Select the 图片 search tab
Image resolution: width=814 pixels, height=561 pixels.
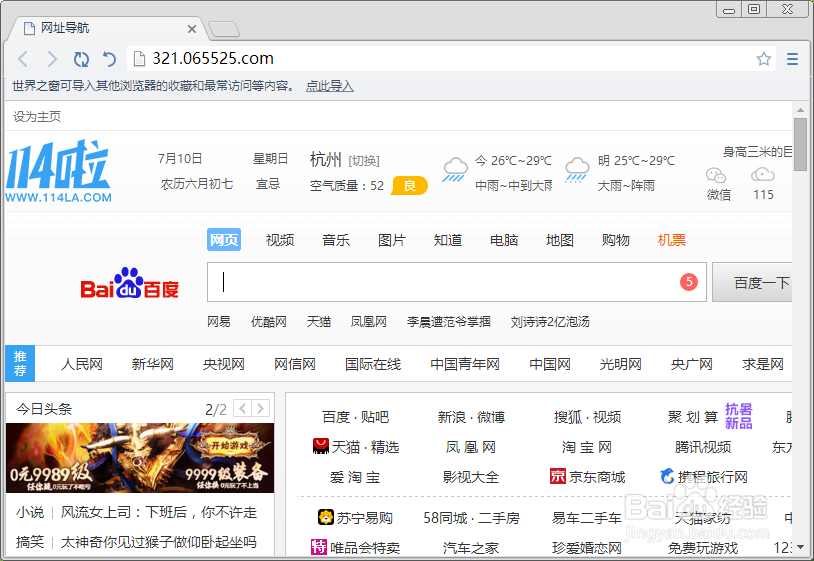392,240
